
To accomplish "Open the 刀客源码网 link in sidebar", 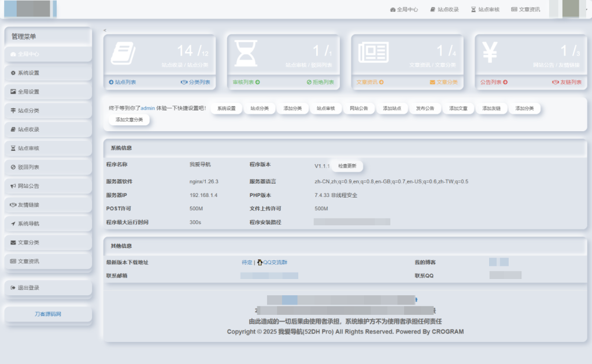I will tap(47, 315).
